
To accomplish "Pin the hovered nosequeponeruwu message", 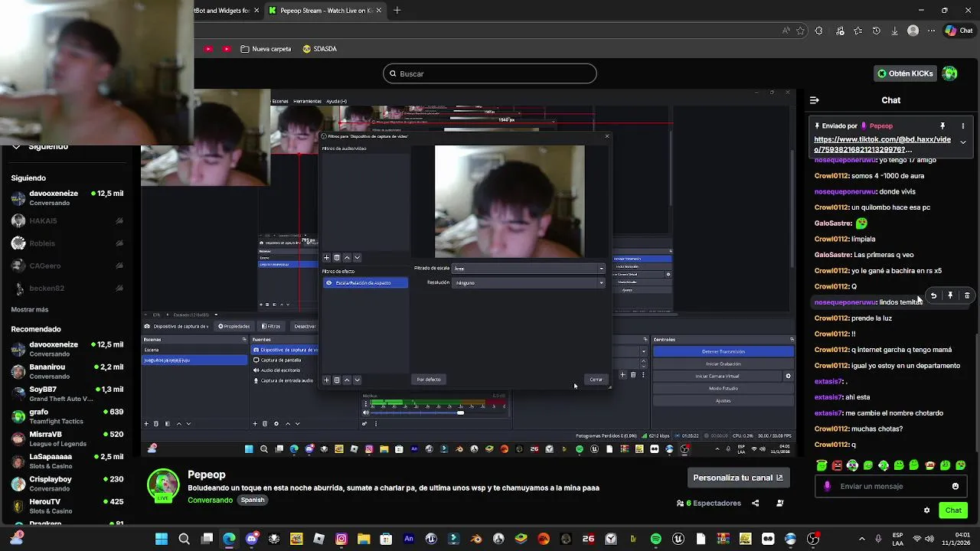I will [x=950, y=295].
